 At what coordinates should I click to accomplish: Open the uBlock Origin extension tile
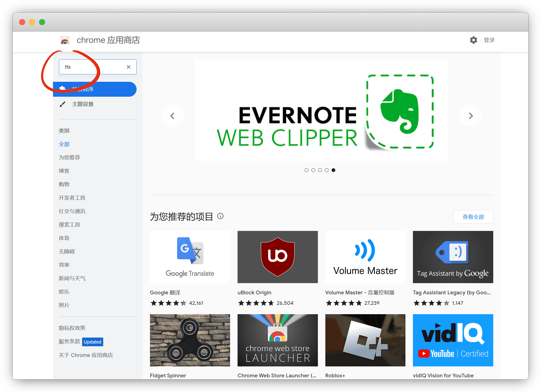pyautogui.click(x=278, y=257)
